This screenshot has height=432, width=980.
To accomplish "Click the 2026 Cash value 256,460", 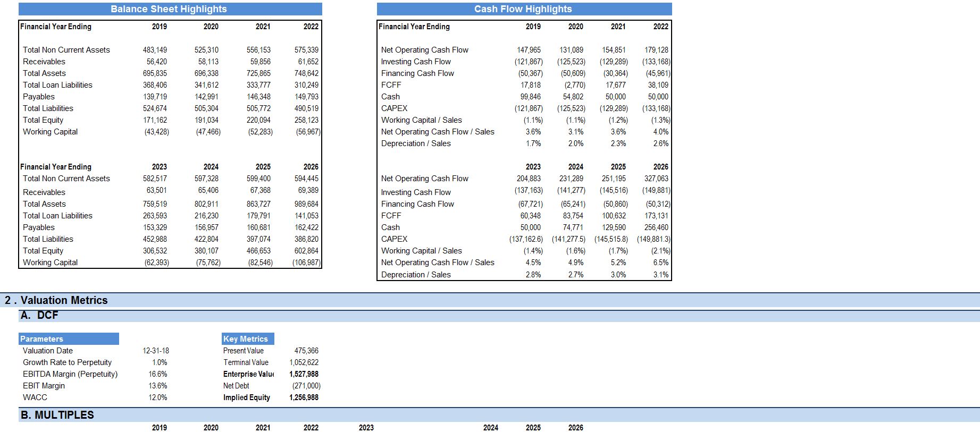I will pos(656,227).
